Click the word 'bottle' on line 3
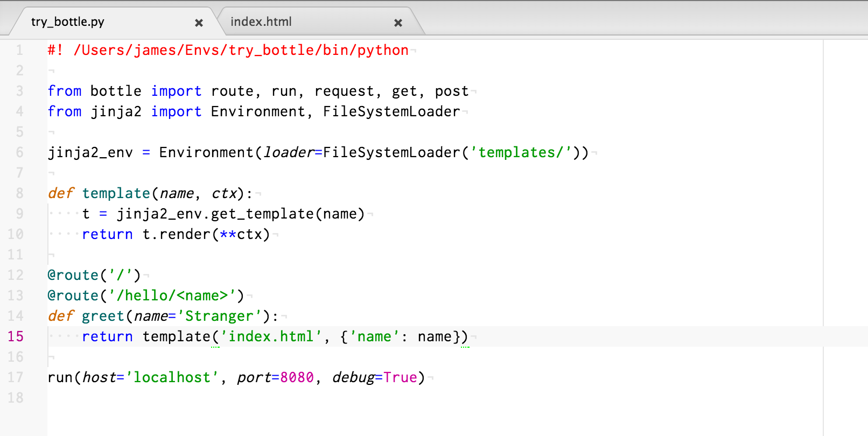Screen dimensions: 868x436 coord(116,91)
